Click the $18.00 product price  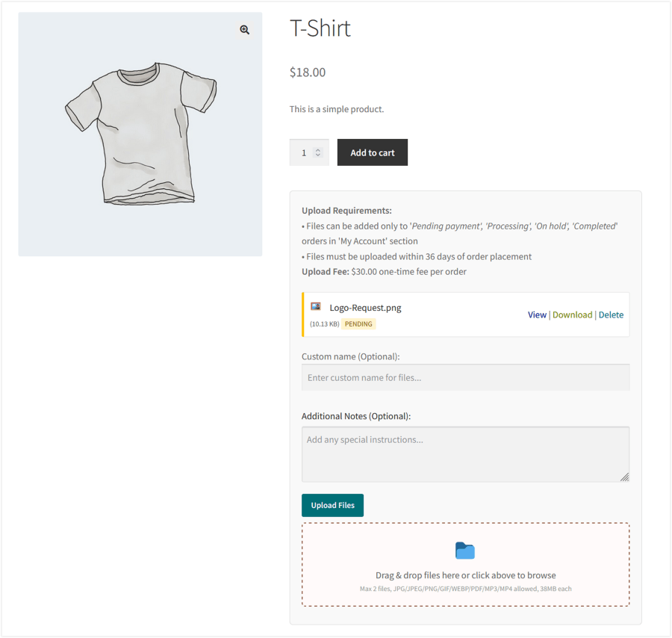pyautogui.click(x=308, y=72)
